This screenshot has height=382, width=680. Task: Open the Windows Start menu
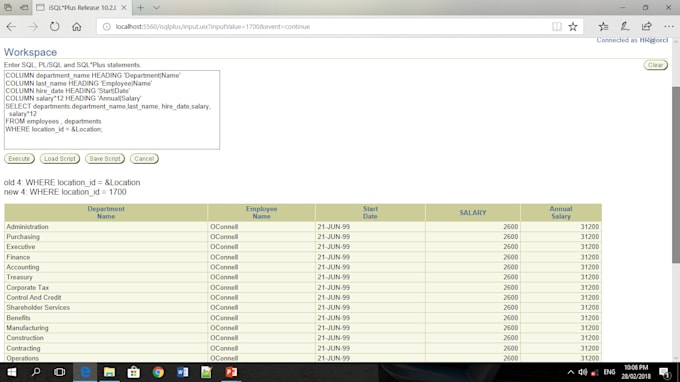coord(12,372)
